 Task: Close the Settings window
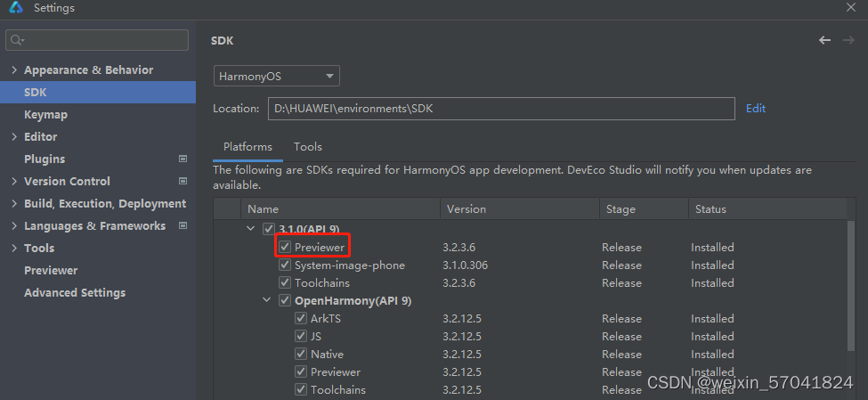[850, 7]
